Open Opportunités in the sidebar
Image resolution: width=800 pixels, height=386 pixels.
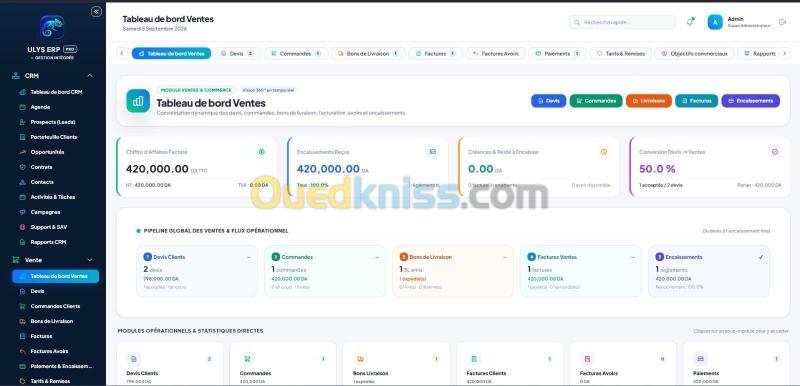55,152
